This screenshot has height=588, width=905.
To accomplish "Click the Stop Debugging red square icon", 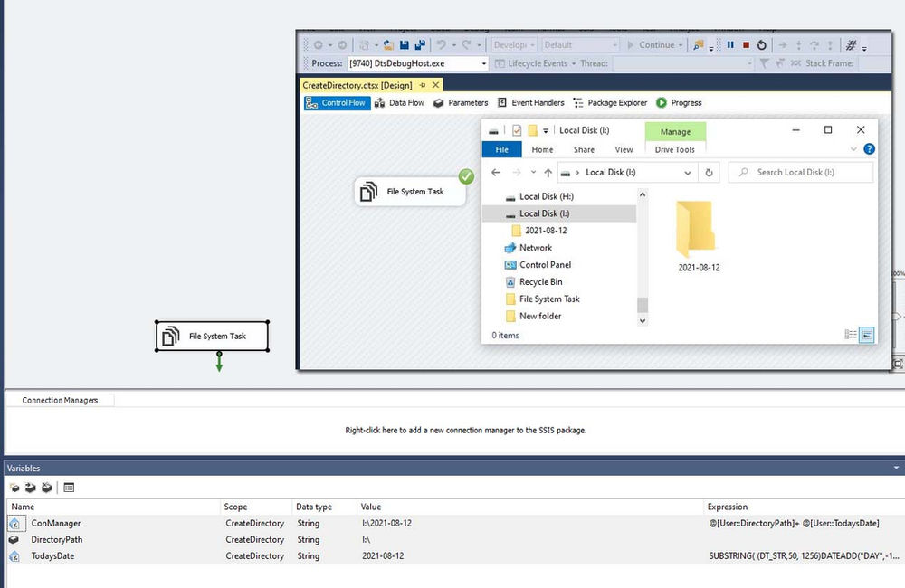I will pos(746,44).
